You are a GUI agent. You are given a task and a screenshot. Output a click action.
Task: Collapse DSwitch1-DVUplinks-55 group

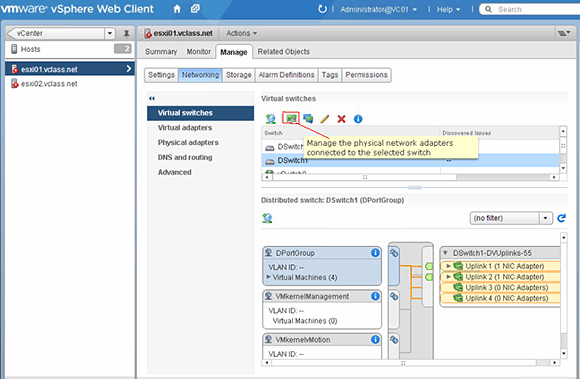(445, 253)
